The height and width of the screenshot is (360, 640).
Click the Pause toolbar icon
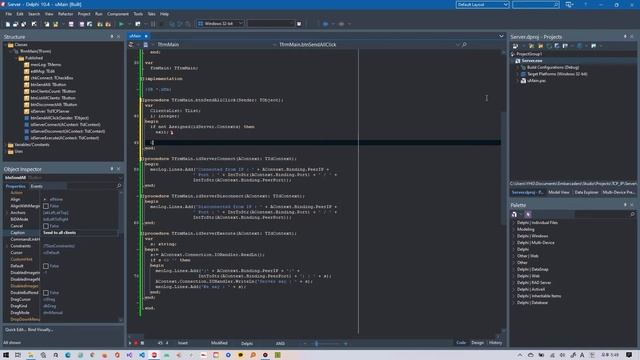(153, 24)
